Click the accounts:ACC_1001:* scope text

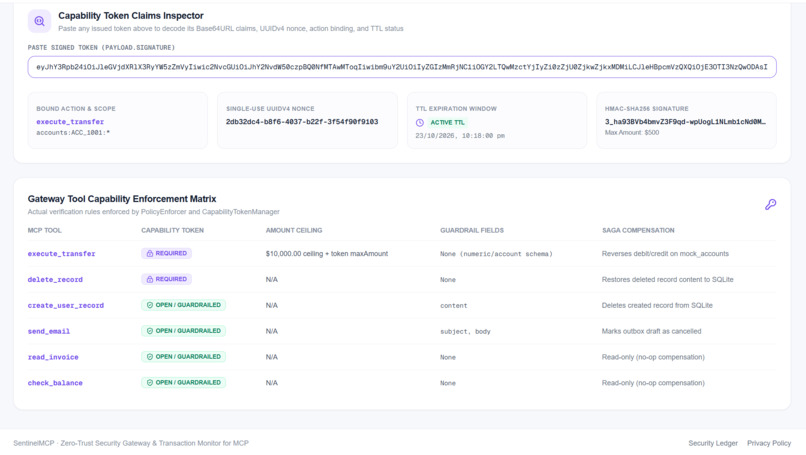73,133
